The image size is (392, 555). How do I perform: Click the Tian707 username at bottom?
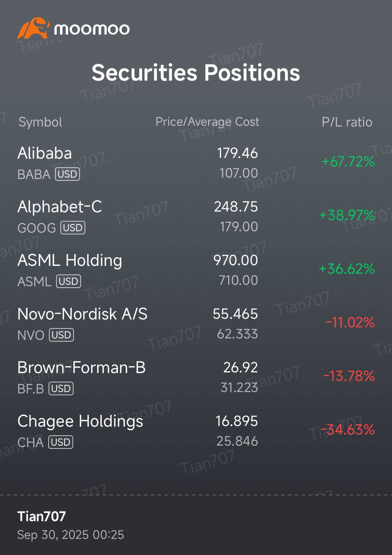coord(42,516)
